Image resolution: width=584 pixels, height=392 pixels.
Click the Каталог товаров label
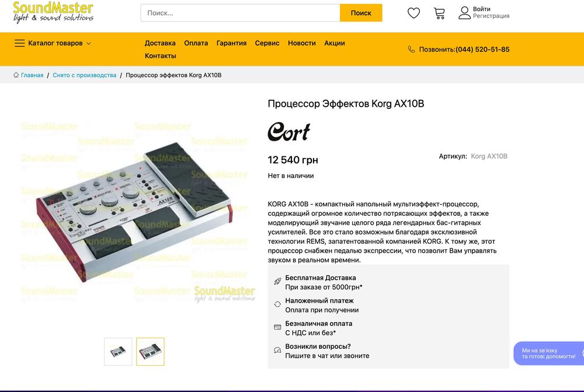pyautogui.click(x=55, y=43)
